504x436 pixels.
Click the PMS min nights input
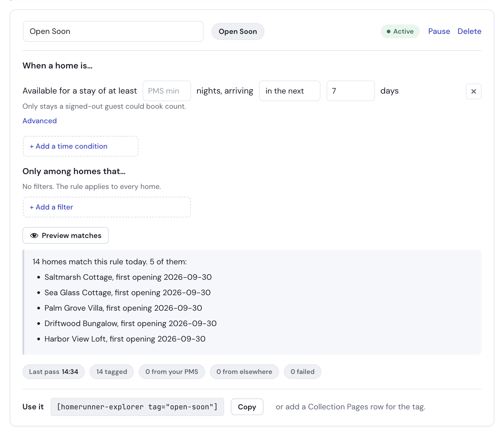click(x=167, y=91)
